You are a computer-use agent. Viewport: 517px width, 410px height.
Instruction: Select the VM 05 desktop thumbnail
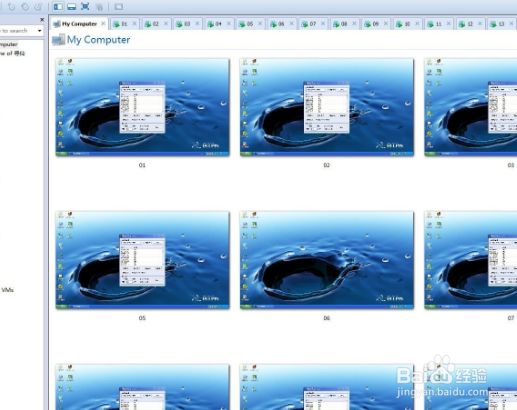pyautogui.click(x=142, y=260)
